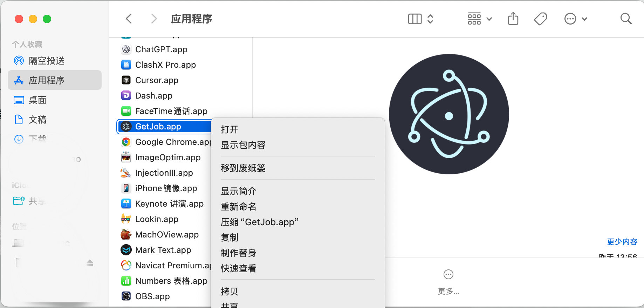Select 隔空投送 in the sidebar
The height and width of the screenshot is (308, 644).
[55, 61]
